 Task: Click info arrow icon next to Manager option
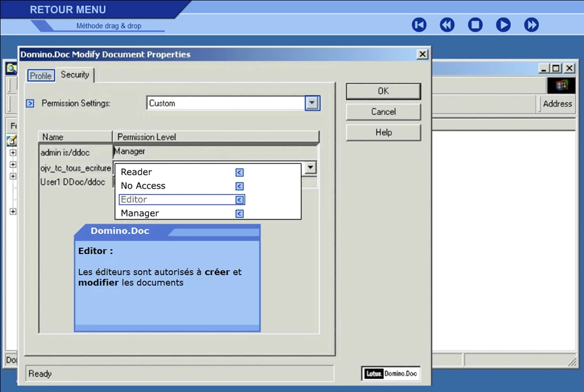(240, 214)
